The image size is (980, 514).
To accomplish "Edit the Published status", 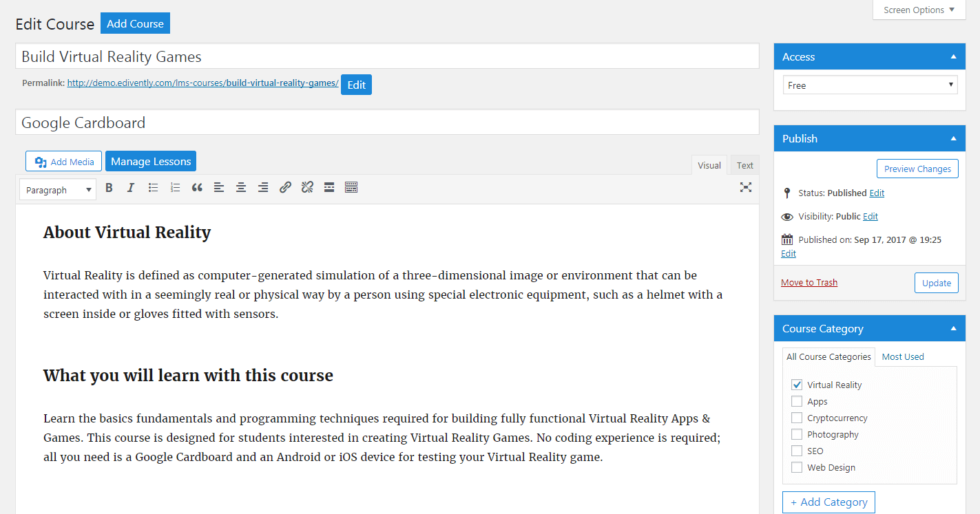I will click(x=877, y=193).
